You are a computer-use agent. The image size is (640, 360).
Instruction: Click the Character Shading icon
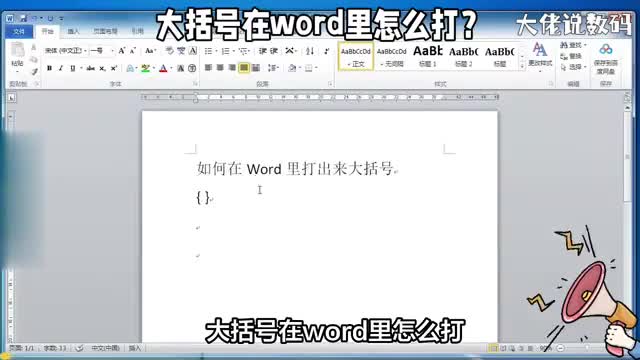180,68
